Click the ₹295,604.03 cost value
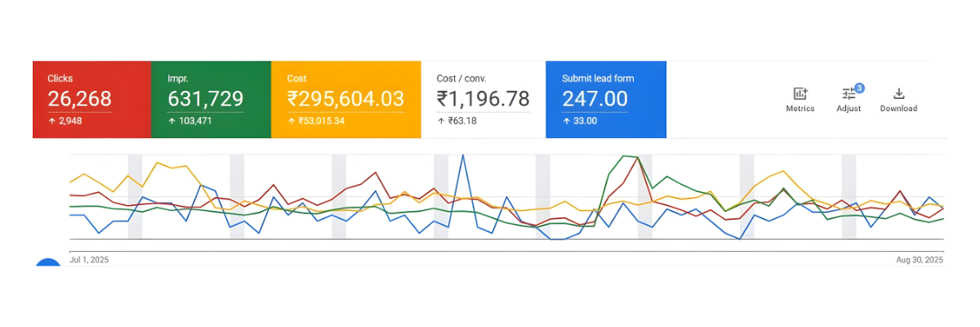 click(345, 99)
